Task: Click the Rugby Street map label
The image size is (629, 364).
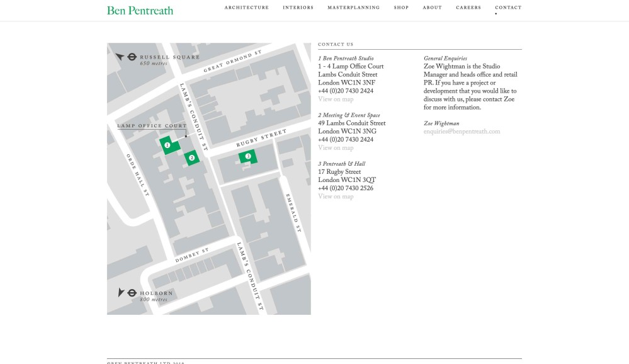Action: point(261,138)
